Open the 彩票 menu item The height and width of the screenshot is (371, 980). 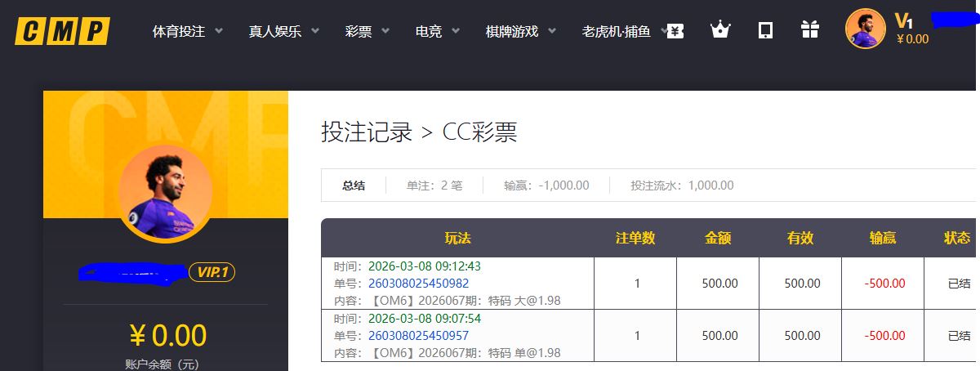[x=359, y=32]
